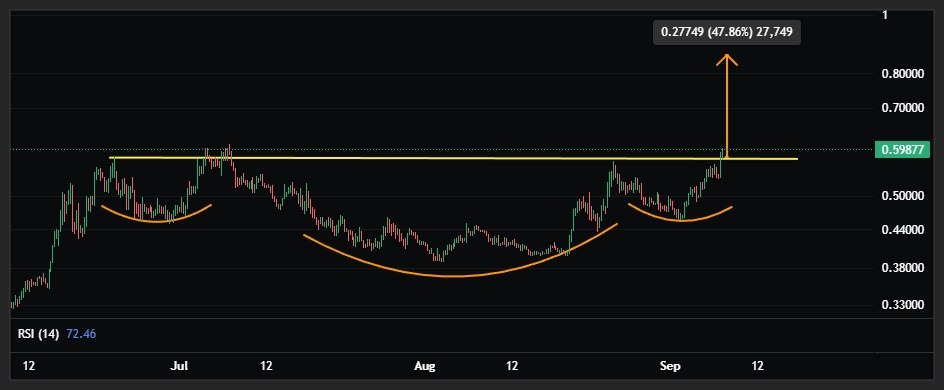
Task: Click the 0.80000 price axis label
Action: 901,74
